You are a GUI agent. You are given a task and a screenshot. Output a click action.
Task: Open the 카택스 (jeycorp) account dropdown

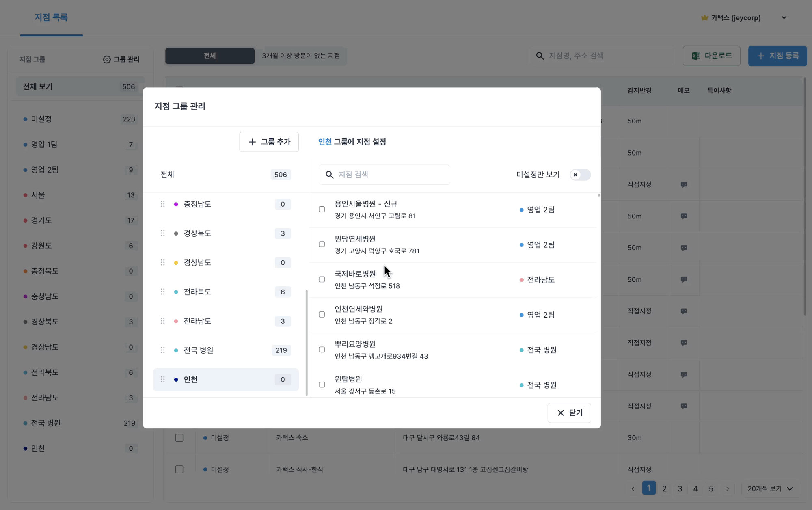tap(784, 18)
